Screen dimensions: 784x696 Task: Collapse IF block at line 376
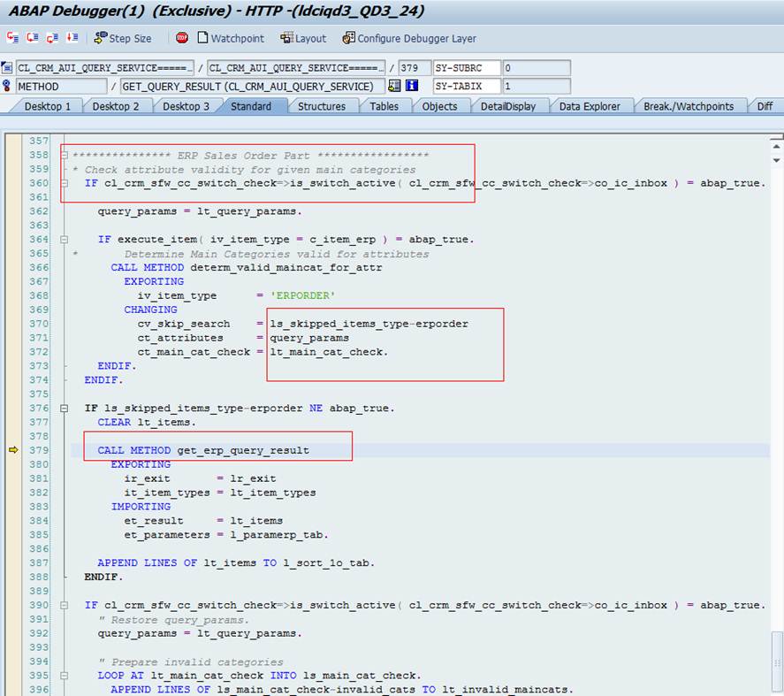pos(64,409)
